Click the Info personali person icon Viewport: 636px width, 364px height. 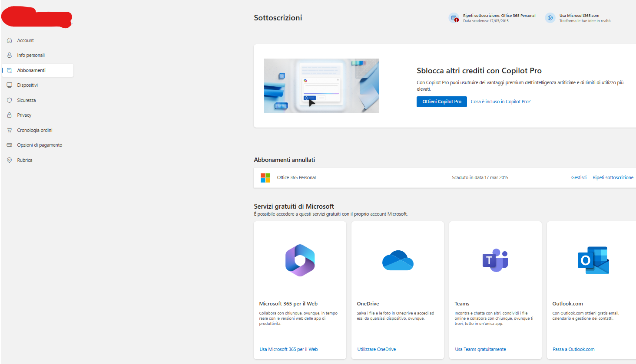coord(10,55)
